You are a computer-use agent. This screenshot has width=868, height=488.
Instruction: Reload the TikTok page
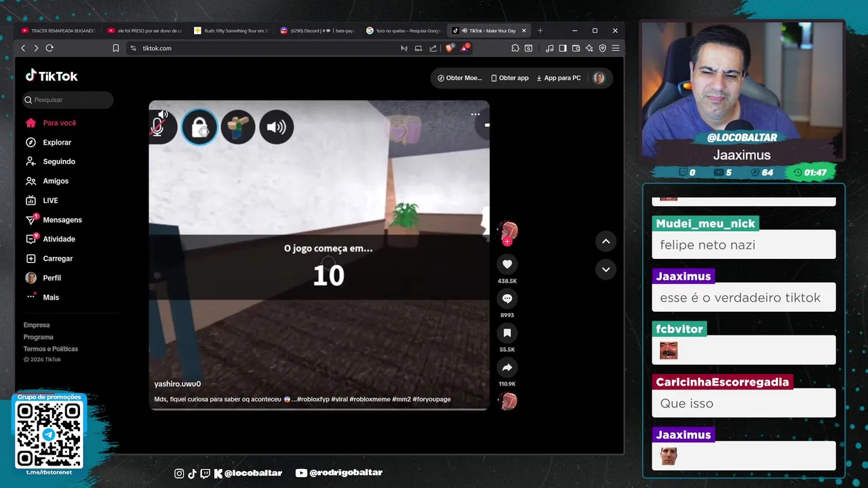click(x=50, y=48)
